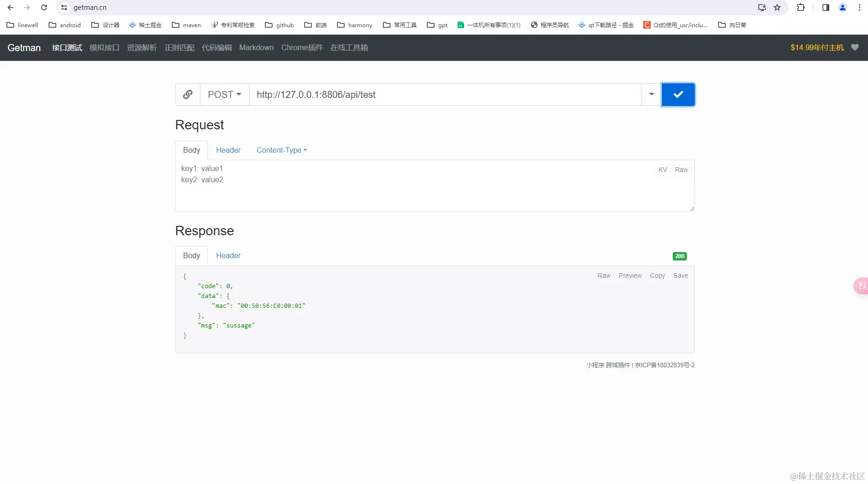Open 代码编辑 nav item
This screenshot has width=868, height=484.
tap(217, 48)
